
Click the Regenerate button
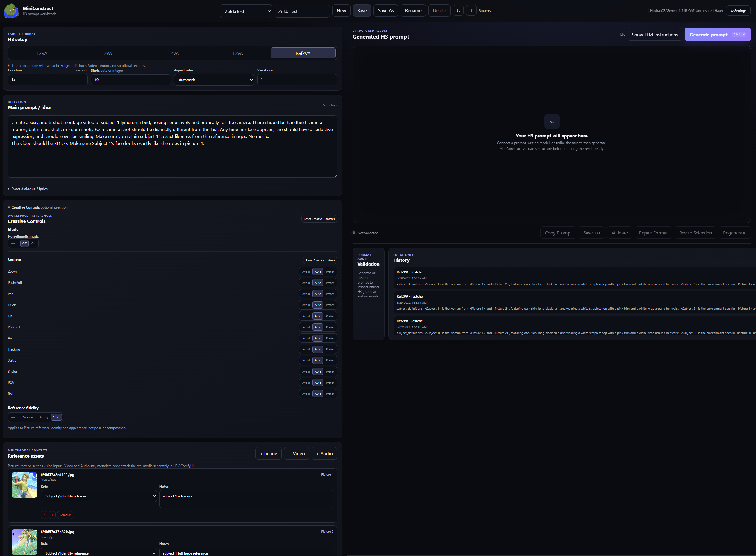735,233
